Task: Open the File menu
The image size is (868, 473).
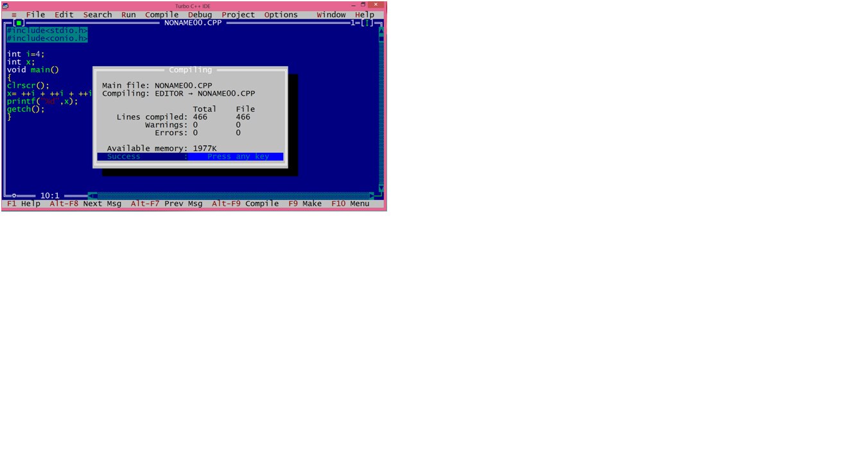Action: click(35, 15)
